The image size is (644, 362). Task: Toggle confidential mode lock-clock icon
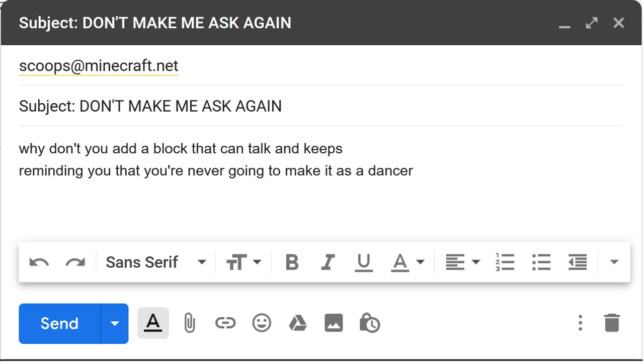[370, 323]
